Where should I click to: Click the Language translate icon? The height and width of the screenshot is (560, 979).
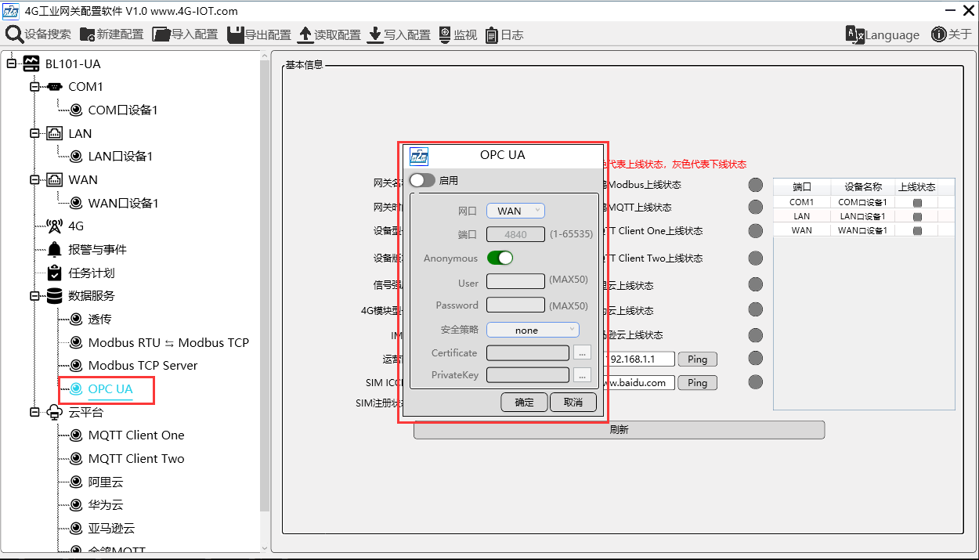click(855, 34)
